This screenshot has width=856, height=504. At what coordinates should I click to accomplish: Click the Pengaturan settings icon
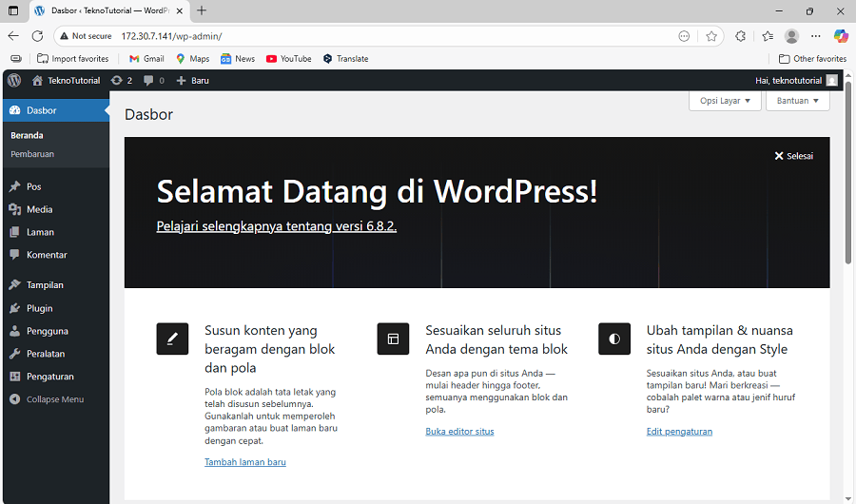14,377
